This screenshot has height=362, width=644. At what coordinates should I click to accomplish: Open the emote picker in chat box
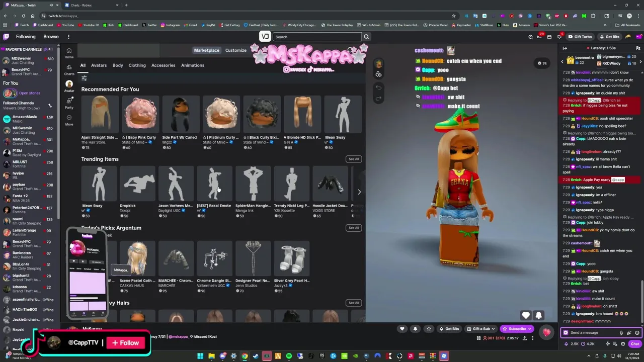coord(637,333)
